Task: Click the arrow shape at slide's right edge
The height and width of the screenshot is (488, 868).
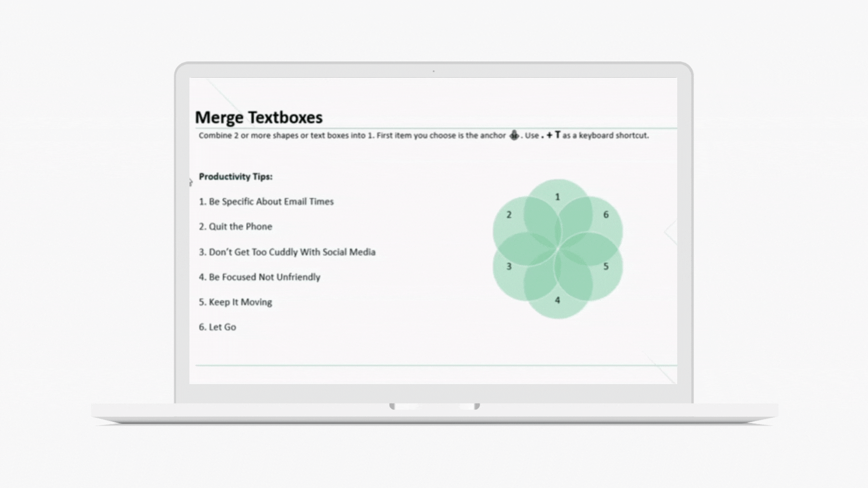Action: click(x=670, y=232)
